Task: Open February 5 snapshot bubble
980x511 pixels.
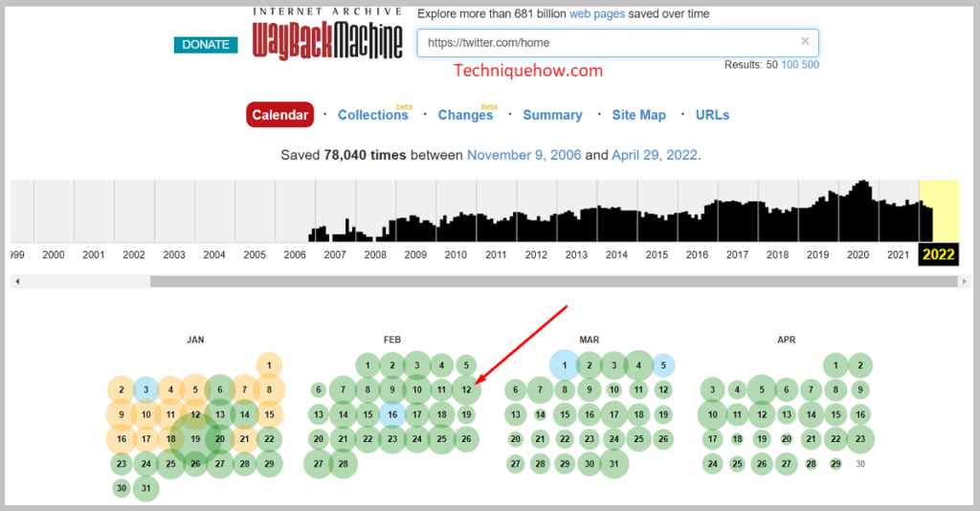Action: pyautogui.click(x=466, y=366)
